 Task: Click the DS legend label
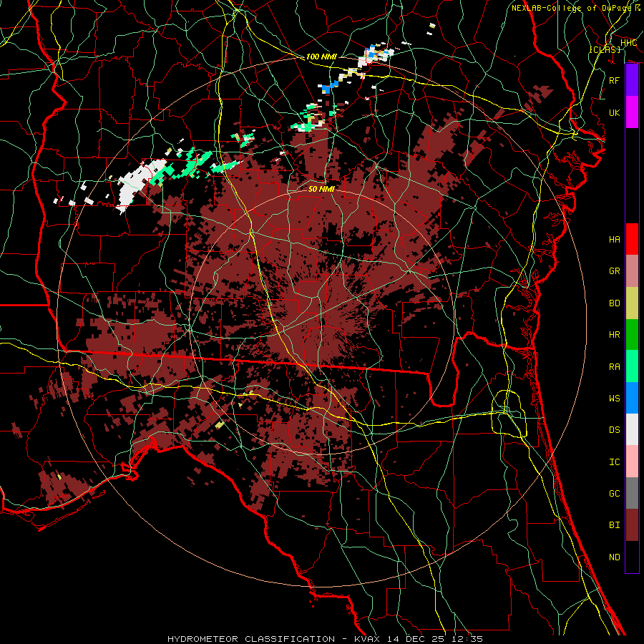615,430
